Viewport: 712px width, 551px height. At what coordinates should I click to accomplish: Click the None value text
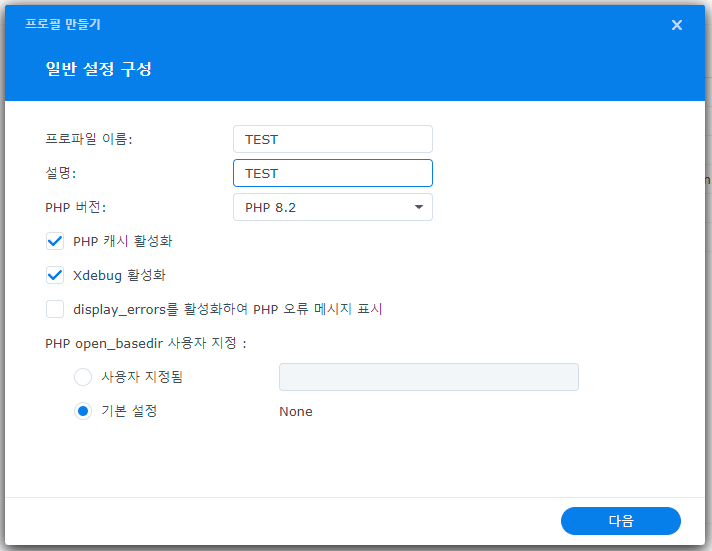point(296,411)
